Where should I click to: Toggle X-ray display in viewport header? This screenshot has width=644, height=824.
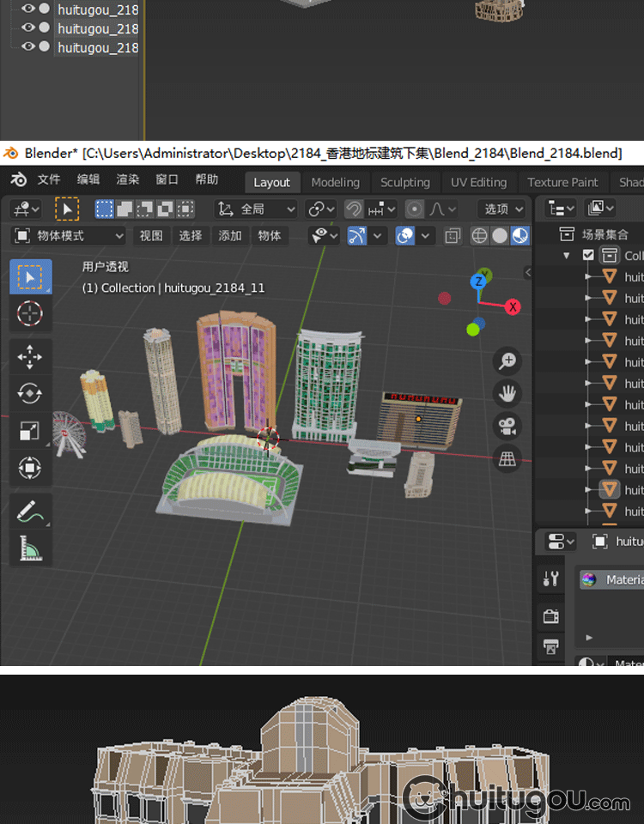[x=453, y=235]
